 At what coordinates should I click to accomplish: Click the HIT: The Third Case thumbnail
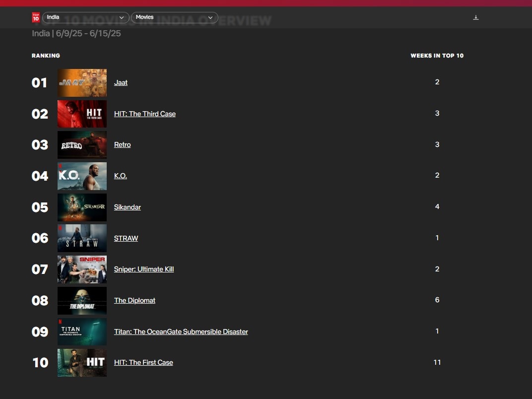click(x=82, y=114)
